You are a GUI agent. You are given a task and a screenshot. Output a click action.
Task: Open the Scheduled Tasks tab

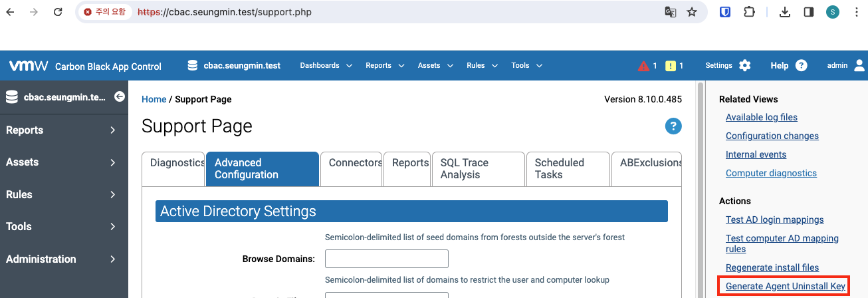568,169
